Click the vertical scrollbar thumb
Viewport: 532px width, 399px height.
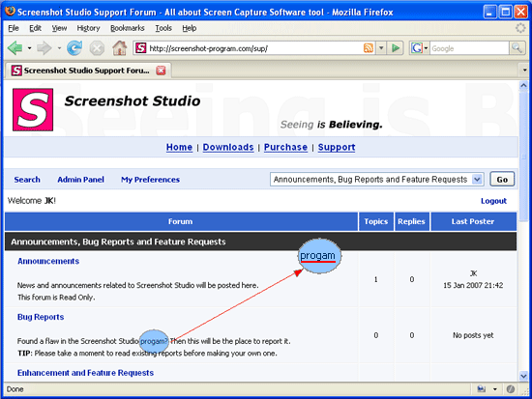point(523,156)
